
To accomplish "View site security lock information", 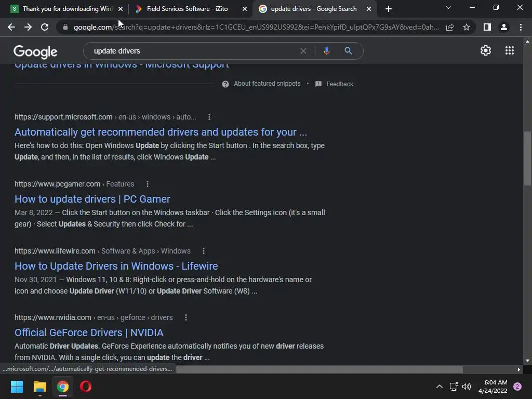I will pos(65,27).
